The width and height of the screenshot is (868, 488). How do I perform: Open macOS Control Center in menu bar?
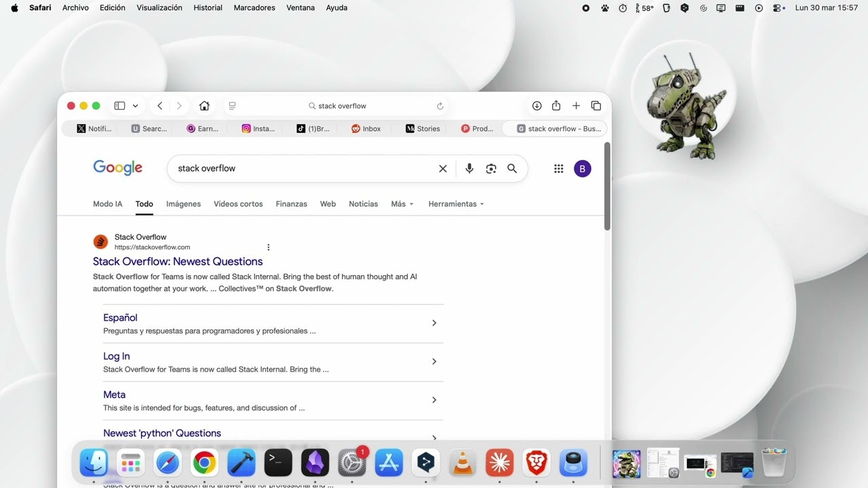[778, 8]
